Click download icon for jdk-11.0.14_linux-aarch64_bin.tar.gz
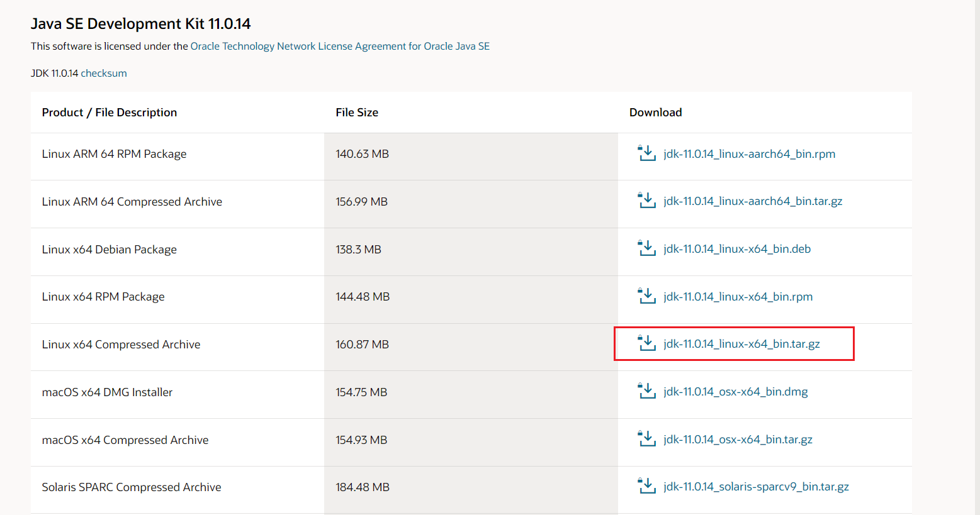 646,201
